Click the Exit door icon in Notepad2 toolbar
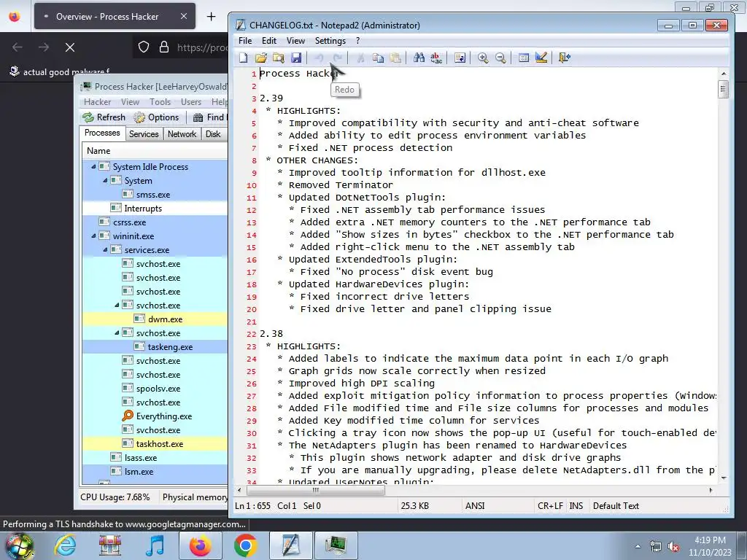Screen dimensions: 747x560 pos(564,58)
